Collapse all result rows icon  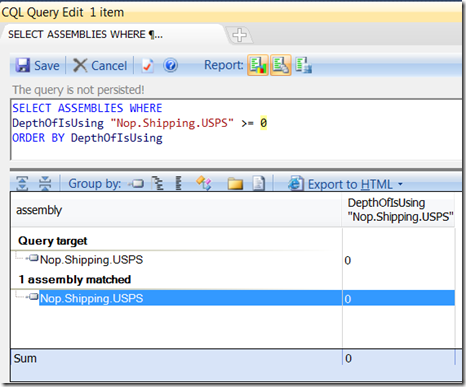[x=45, y=183]
